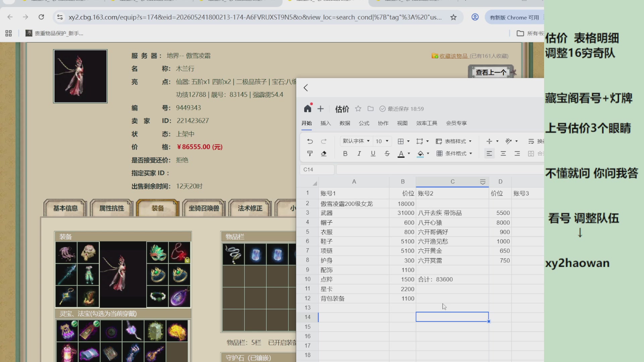
Task: Go back in browser history
Action: [x=10, y=17]
